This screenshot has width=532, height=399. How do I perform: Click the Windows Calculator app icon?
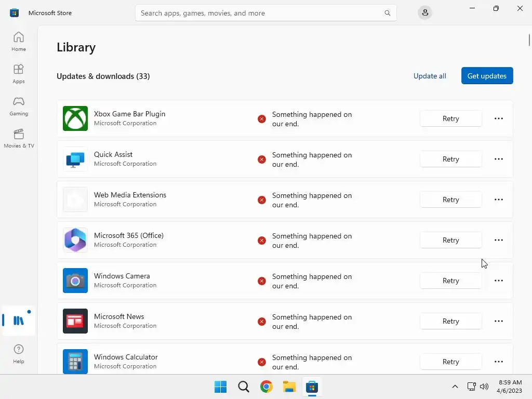click(75, 362)
